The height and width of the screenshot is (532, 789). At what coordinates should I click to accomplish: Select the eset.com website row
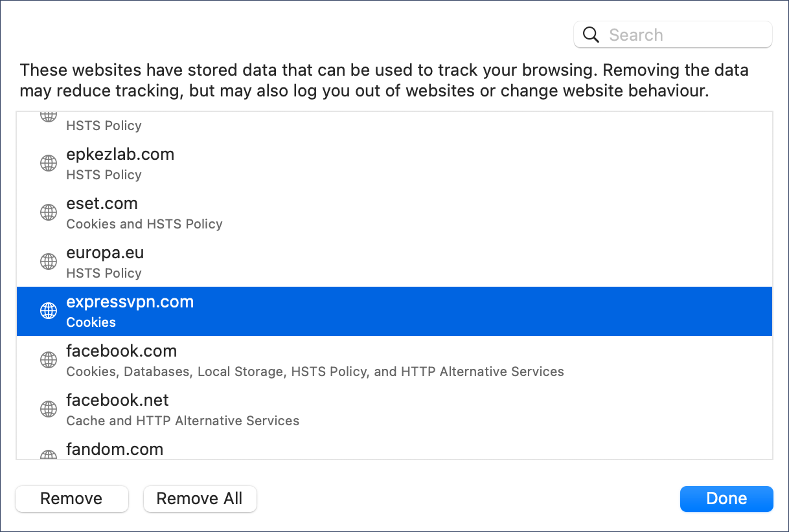[394, 213]
